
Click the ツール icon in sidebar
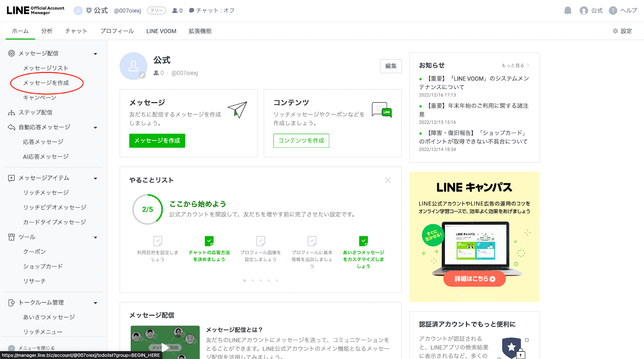[11, 237]
